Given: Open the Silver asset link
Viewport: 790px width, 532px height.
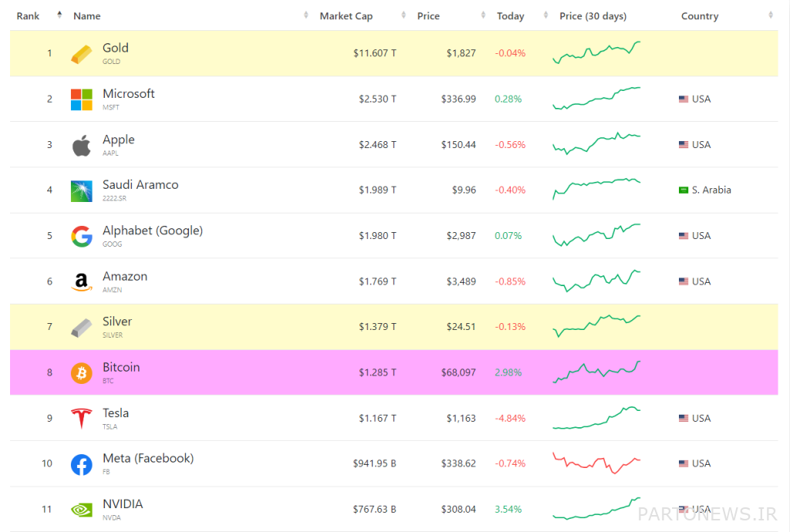Looking at the screenshot, I should [x=117, y=321].
